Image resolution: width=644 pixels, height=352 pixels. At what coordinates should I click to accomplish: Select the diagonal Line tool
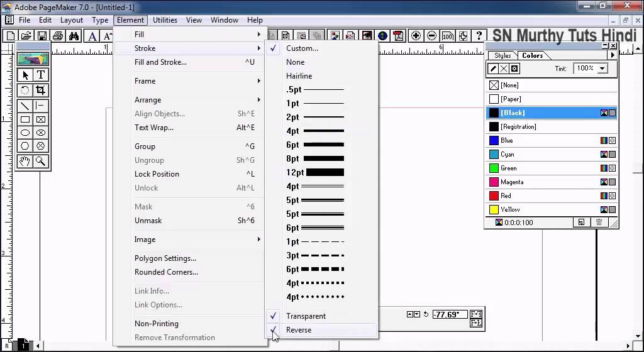coord(25,106)
